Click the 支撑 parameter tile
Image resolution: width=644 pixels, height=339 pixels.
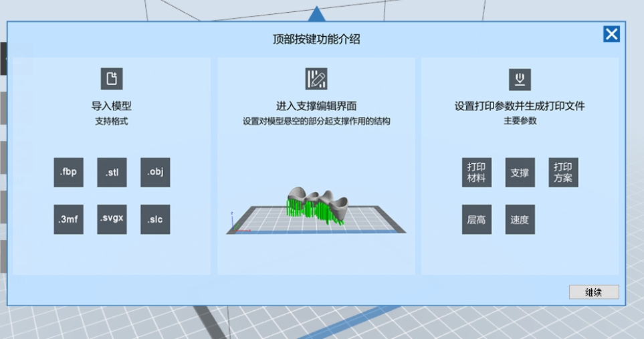[x=520, y=173]
